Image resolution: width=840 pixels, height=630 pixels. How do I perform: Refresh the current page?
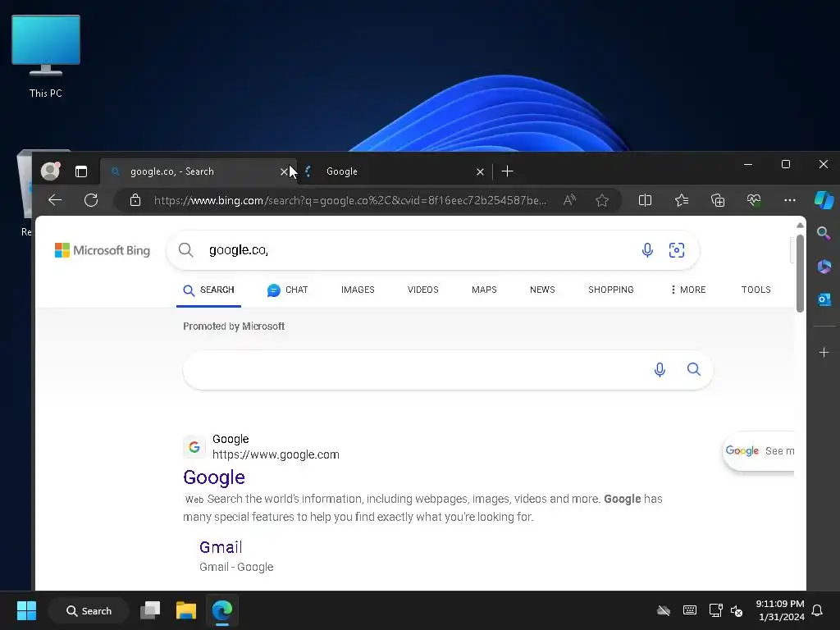(91, 200)
